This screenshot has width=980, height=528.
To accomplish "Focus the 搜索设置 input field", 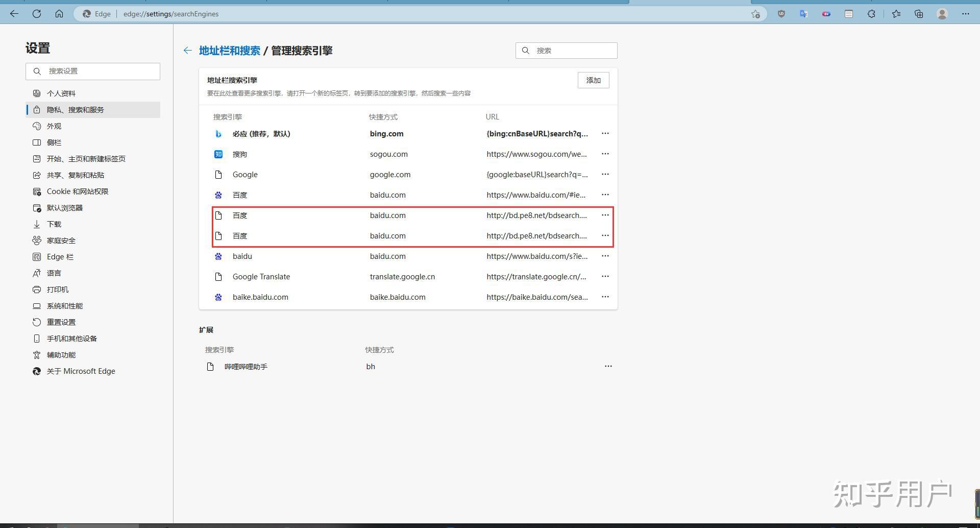I will pyautogui.click(x=93, y=71).
